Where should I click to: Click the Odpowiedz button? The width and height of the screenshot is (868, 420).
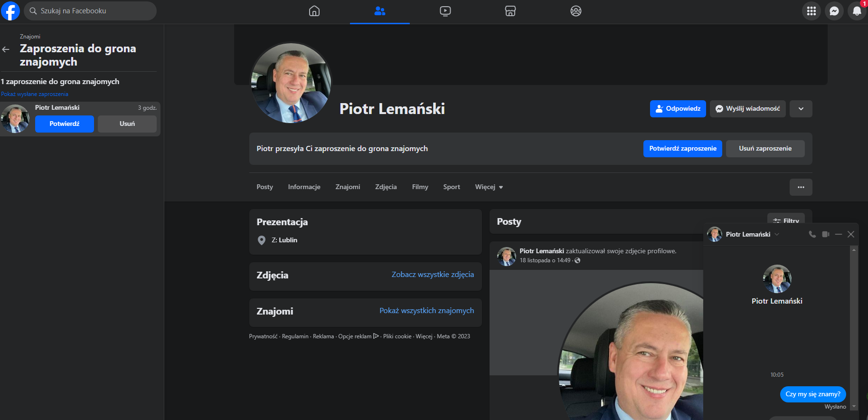click(678, 109)
